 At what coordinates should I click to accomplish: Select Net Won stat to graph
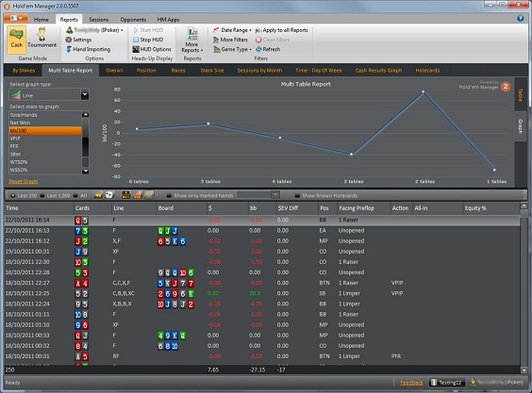pyautogui.click(x=44, y=123)
